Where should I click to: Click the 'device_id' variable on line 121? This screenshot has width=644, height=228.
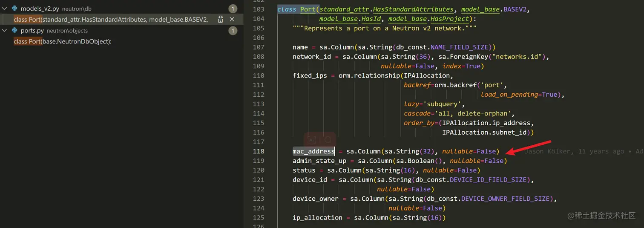pyautogui.click(x=310, y=179)
